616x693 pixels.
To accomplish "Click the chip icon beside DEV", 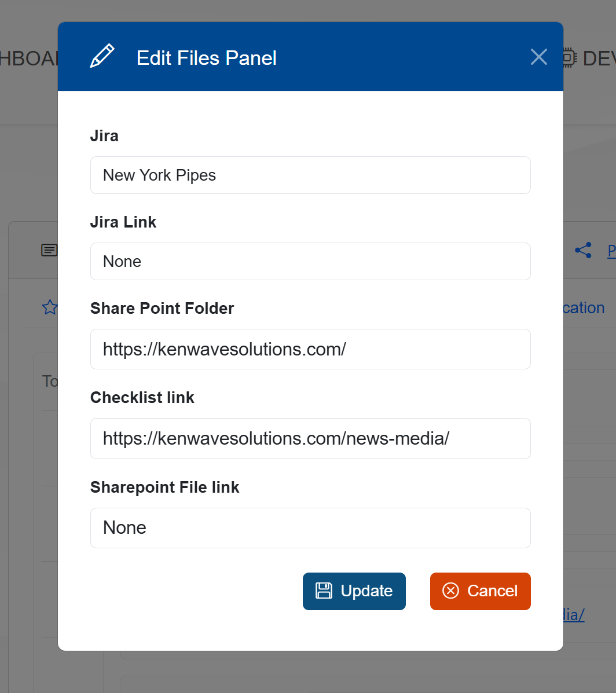I will pos(569,58).
